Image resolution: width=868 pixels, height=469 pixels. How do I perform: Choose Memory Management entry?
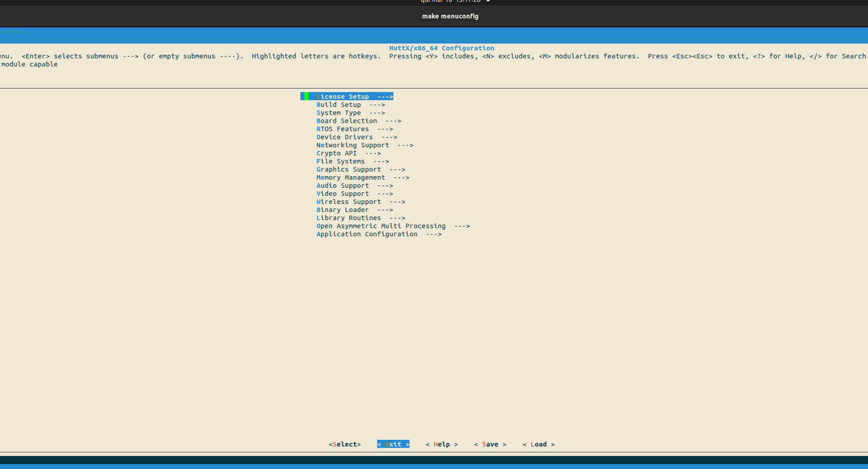point(351,177)
